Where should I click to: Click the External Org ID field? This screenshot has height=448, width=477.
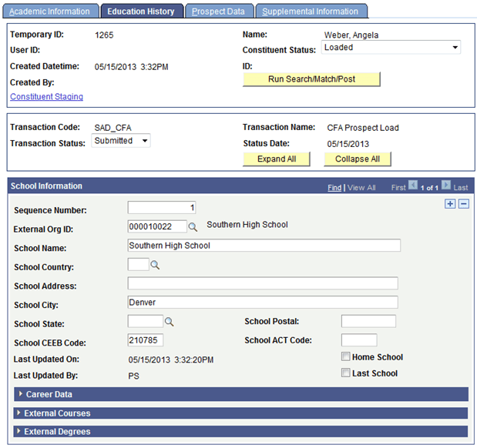coord(157,227)
